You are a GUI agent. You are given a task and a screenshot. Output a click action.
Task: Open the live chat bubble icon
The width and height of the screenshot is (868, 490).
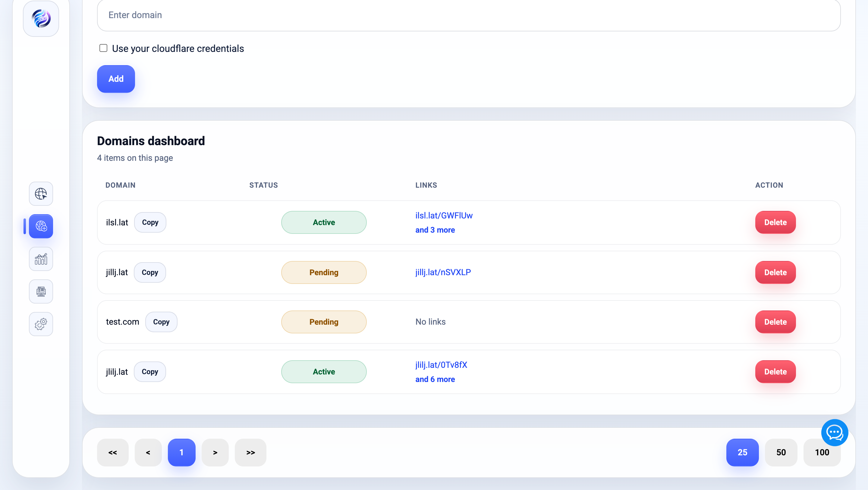coord(834,432)
